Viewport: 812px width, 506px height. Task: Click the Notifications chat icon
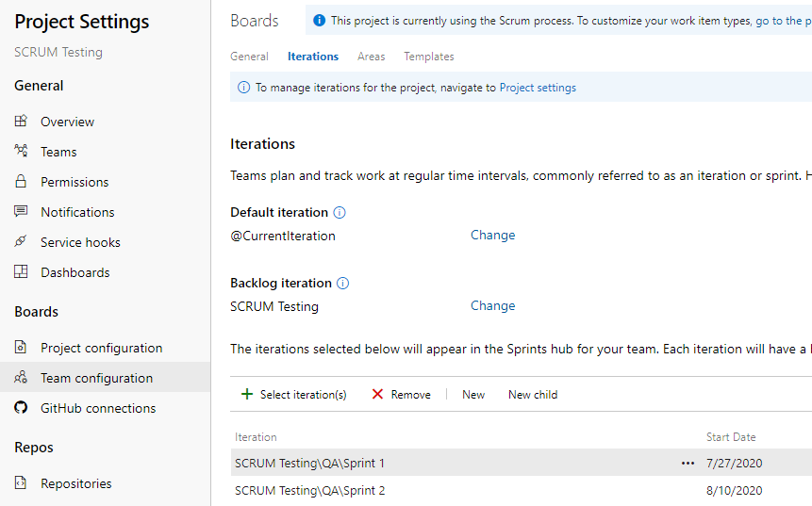pos(21,211)
